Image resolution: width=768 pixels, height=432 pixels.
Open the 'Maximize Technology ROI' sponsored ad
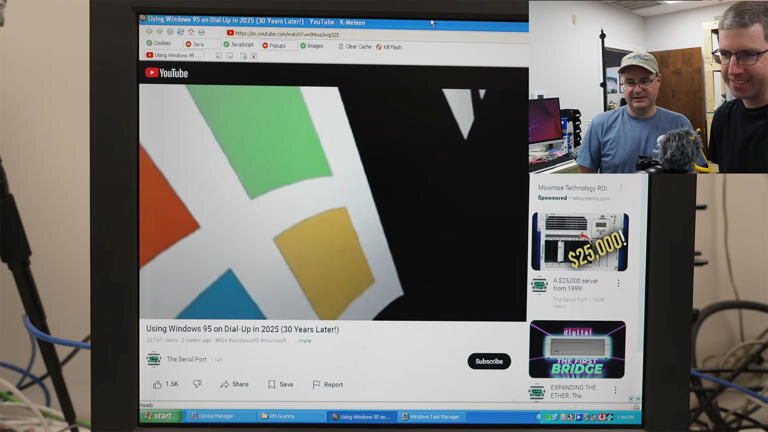tap(572, 188)
